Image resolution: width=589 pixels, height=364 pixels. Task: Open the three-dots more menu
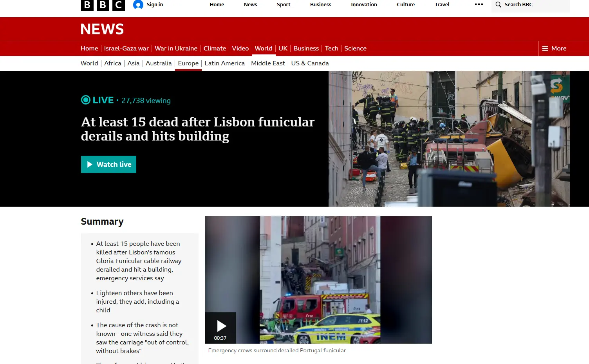coord(479,5)
